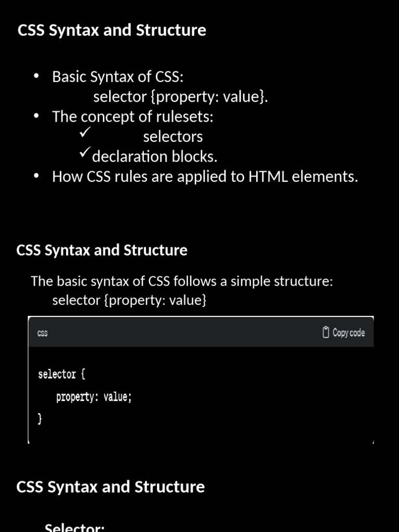Click the 'property: value;' code line
This screenshot has width=399, height=532.
(x=94, y=397)
